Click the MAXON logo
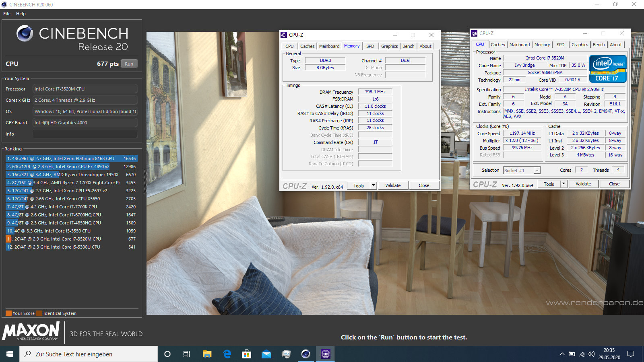The width and height of the screenshot is (644, 362). 31,331
